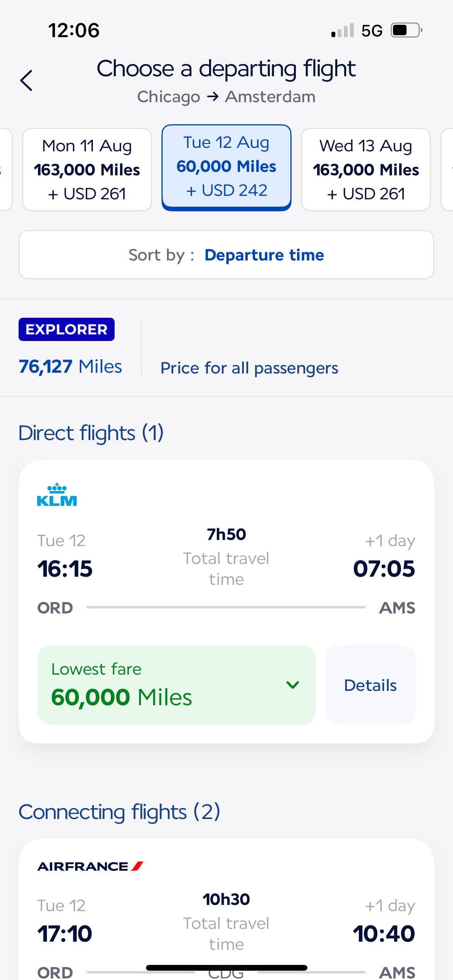Open the Sort by Departure time selector
Viewport: 453px width, 980px height.
click(226, 255)
